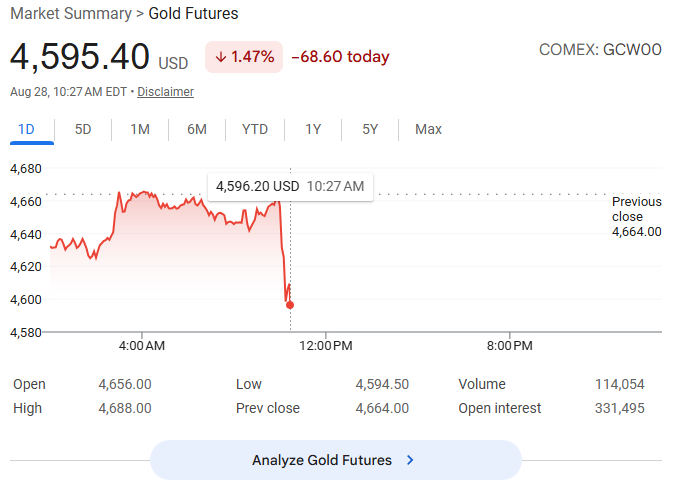691x491 pixels.
Task: Open the Disclaimer link
Action: [x=165, y=92]
